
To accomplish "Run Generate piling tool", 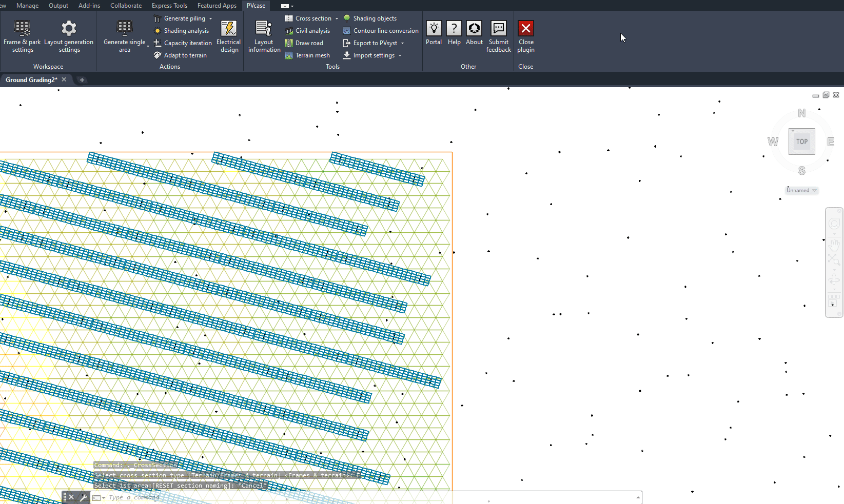I will tap(180, 18).
